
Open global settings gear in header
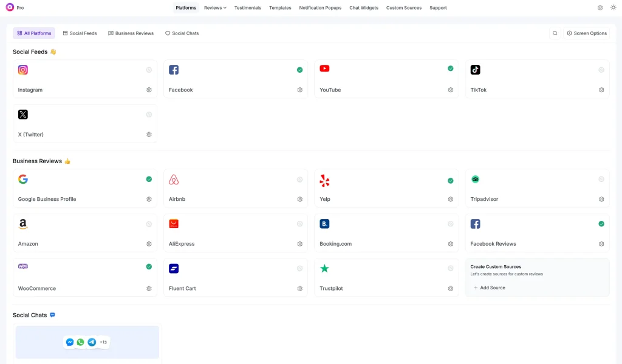pyautogui.click(x=600, y=7)
